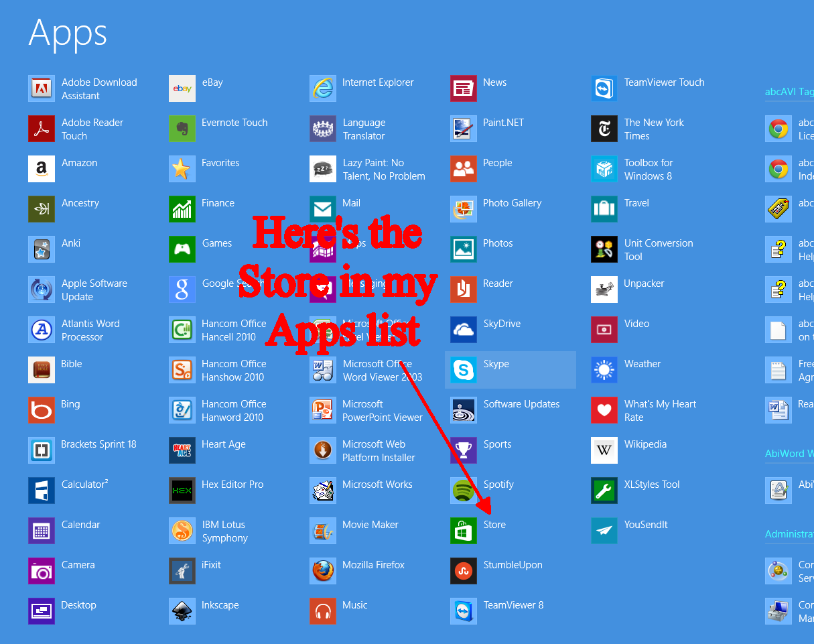Image resolution: width=814 pixels, height=644 pixels.
Task: Click the "Heart Age" label
Action: 224,444
